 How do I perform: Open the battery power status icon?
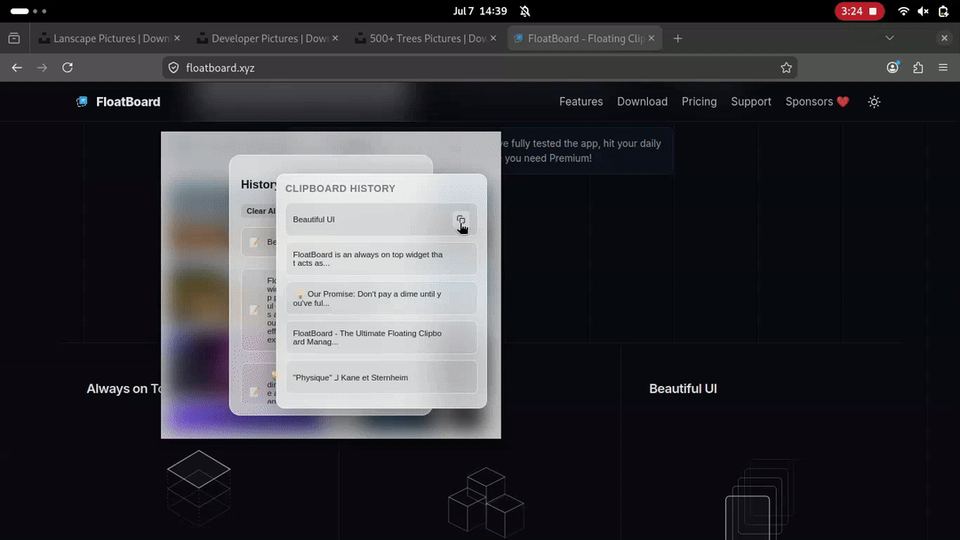pos(943,11)
